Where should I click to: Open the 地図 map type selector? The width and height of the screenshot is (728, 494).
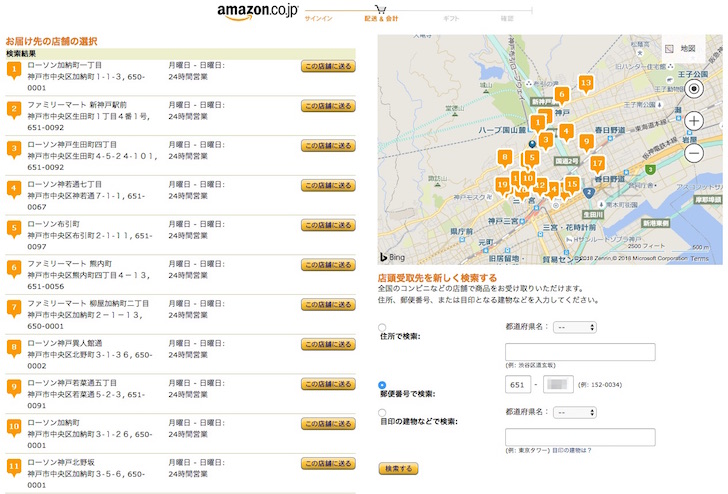click(682, 48)
